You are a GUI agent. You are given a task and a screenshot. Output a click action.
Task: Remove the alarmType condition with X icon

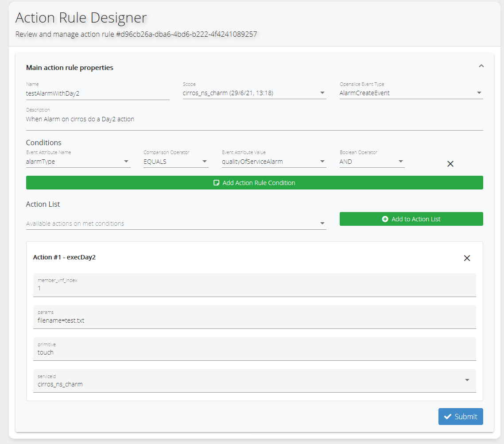(x=450, y=164)
